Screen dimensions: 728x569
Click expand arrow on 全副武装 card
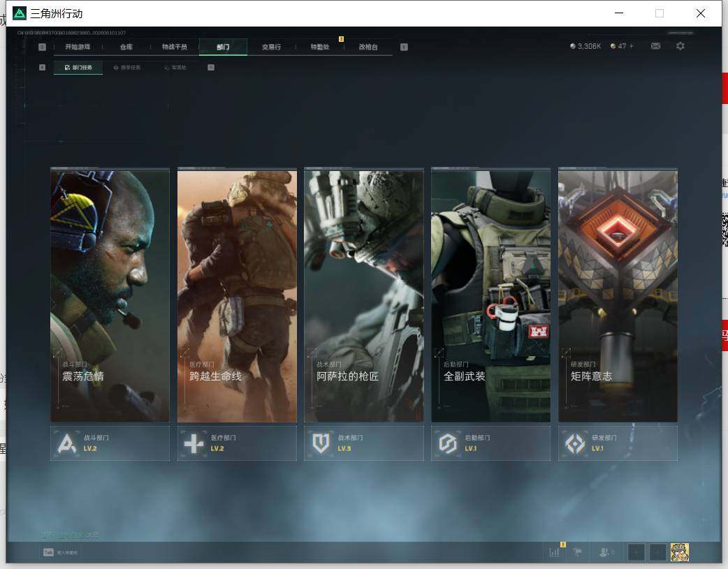pos(439,353)
